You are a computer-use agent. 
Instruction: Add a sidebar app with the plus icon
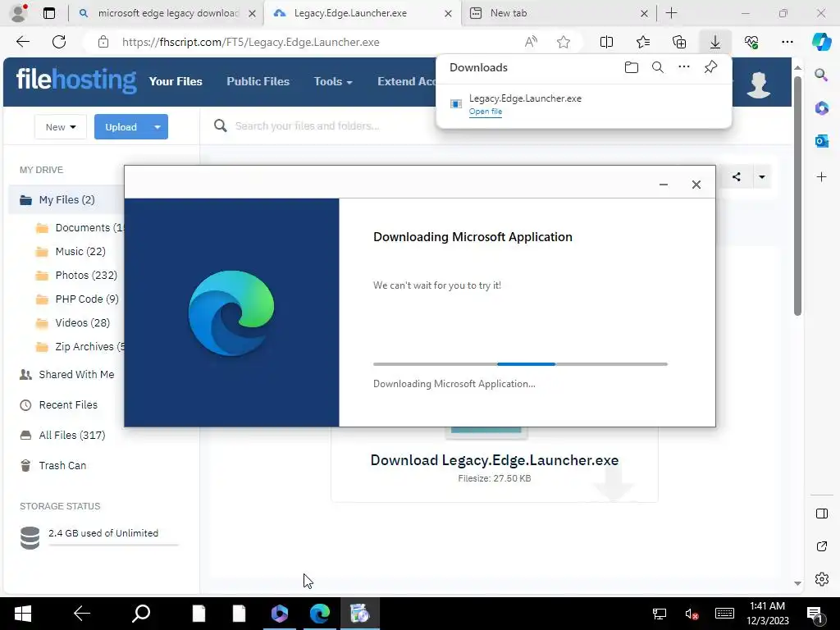[x=821, y=177]
